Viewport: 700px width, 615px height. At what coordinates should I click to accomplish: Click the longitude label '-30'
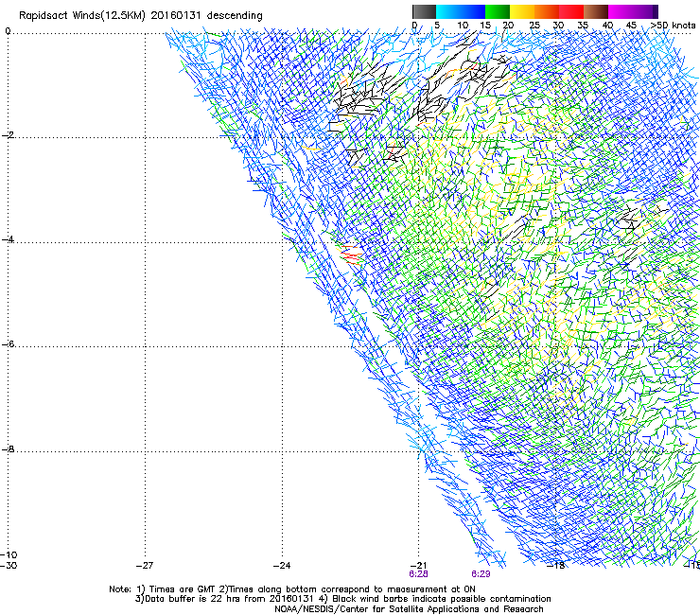(x=9, y=566)
